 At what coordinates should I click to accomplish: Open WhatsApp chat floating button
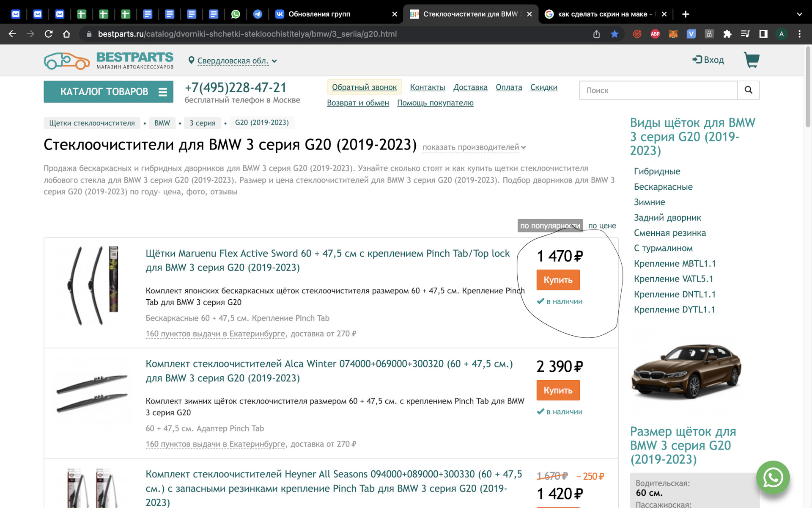[x=773, y=477]
